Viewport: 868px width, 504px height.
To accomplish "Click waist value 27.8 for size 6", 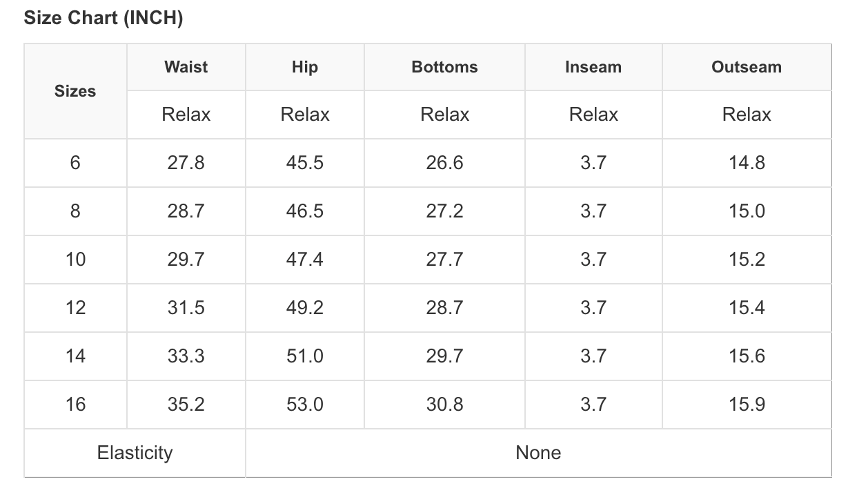I will [x=186, y=163].
